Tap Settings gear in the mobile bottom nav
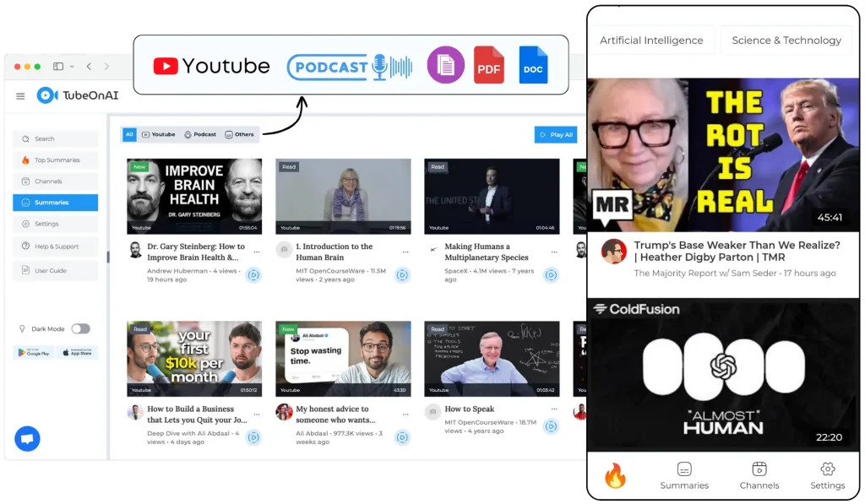This screenshot has width=865, height=504. point(827,476)
